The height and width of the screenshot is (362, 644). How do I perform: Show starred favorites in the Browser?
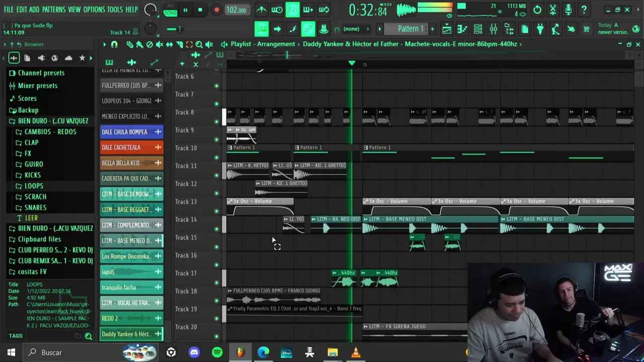pyautogui.click(x=82, y=58)
